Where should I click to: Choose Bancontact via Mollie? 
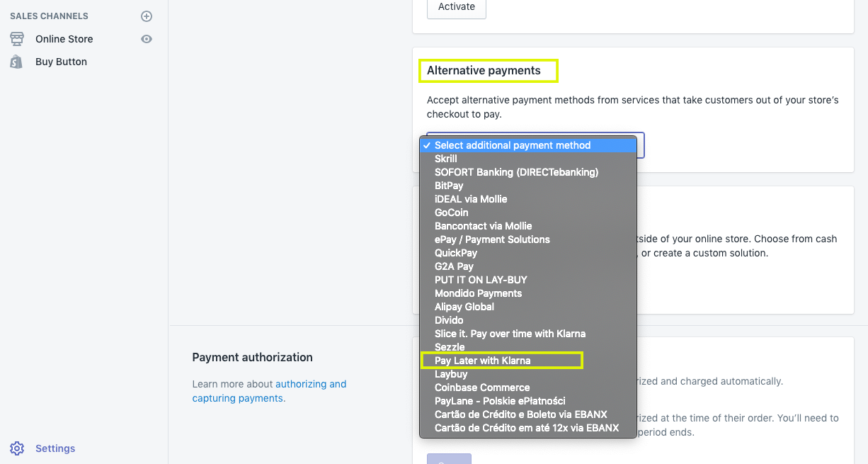[x=528, y=226]
